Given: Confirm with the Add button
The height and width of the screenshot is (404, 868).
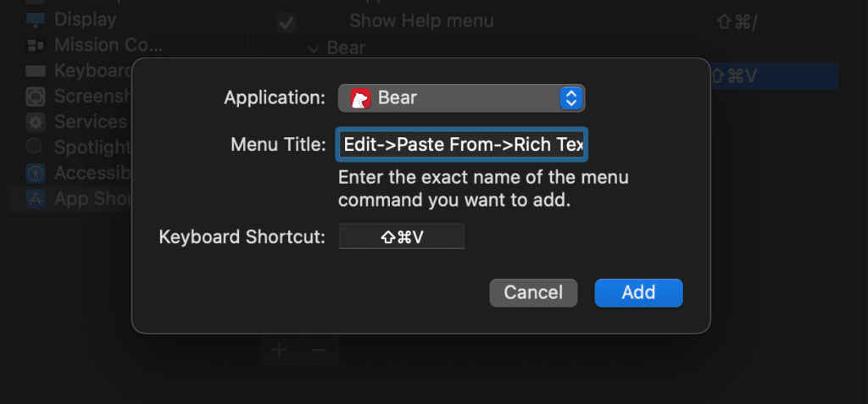Looking at the screenshot, I should pyautogui.click(x=638, y=293).
